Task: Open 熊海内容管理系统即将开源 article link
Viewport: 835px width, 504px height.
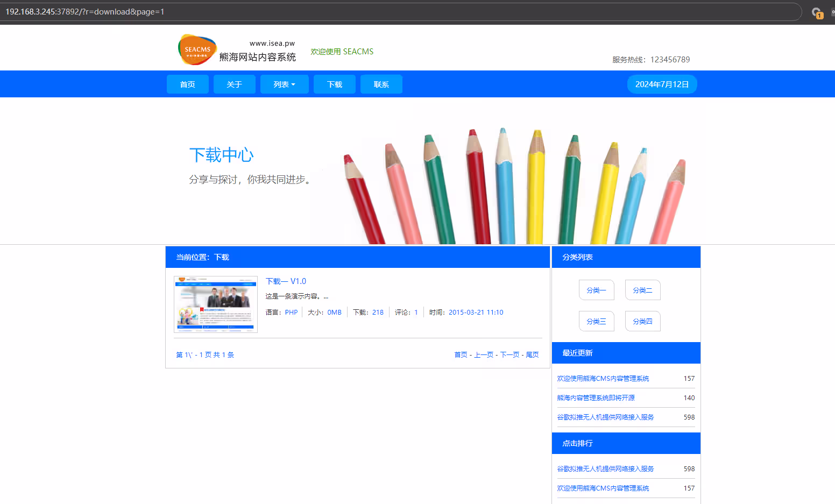Action: pos(596,398)
